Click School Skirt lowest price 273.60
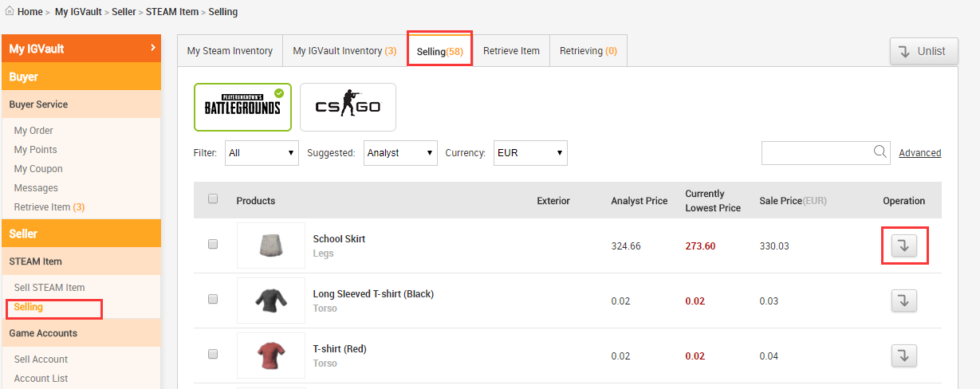This screenshot has height=389, width=980. [x=700, y=246]
